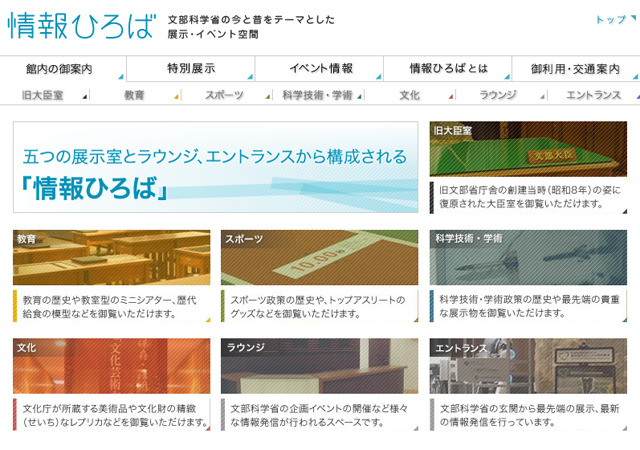The height and width of the screenshot is (450, 640).
Task: Open 教育 classroom photo thumbnail
Action: click(111, 257)
